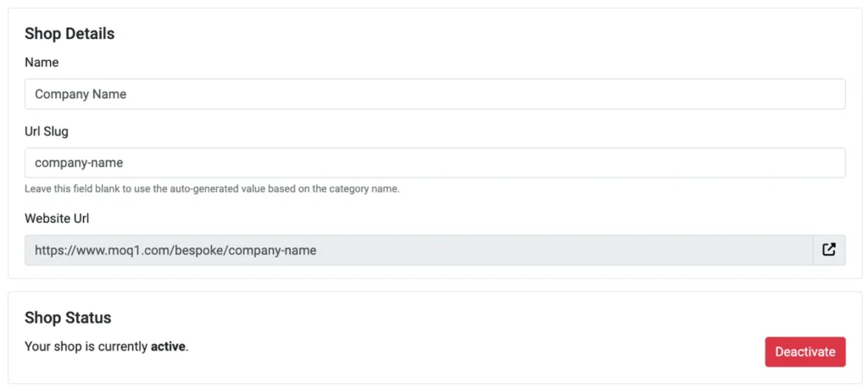Viewport: 868px width, 388px height.
Task: Click the 'Company Name' text inside Name field
Action: point(81,94)
